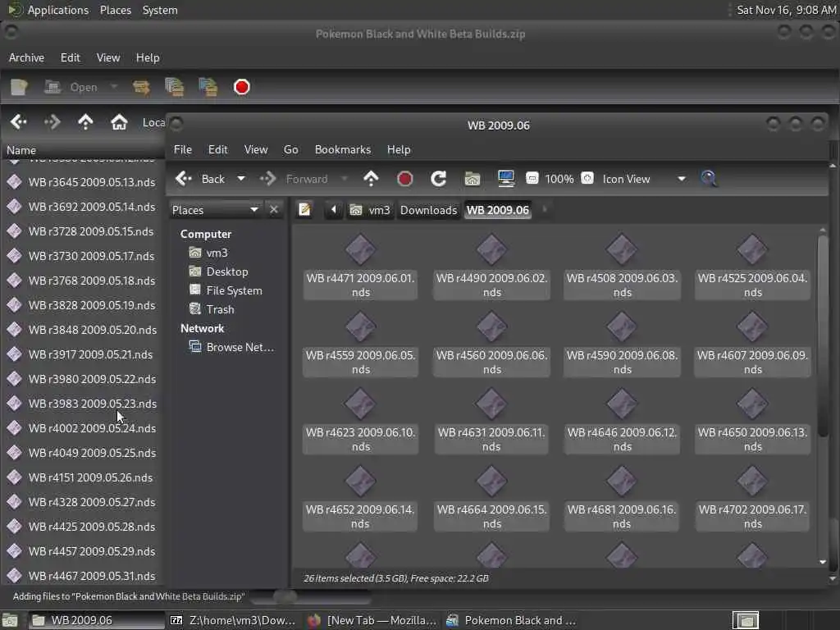Image resolution: width=840 pixels, height=630 pixels.
Task: Reload the current folder
Action: tap(438, 179)
